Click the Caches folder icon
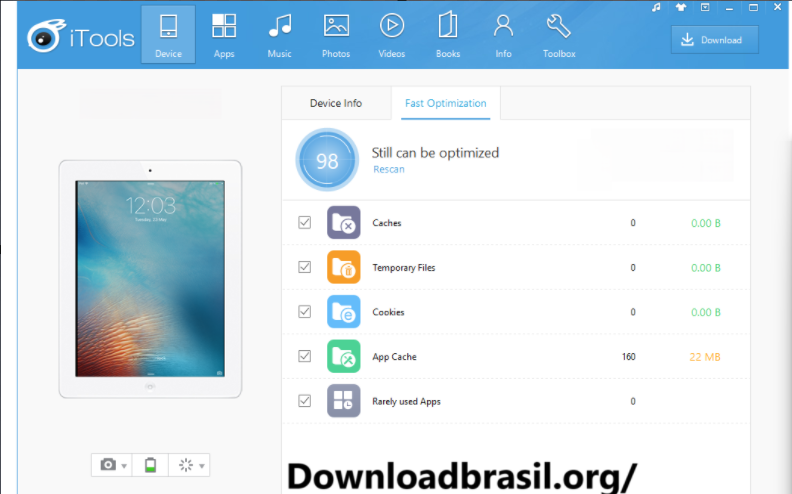 tap(343, 222)
